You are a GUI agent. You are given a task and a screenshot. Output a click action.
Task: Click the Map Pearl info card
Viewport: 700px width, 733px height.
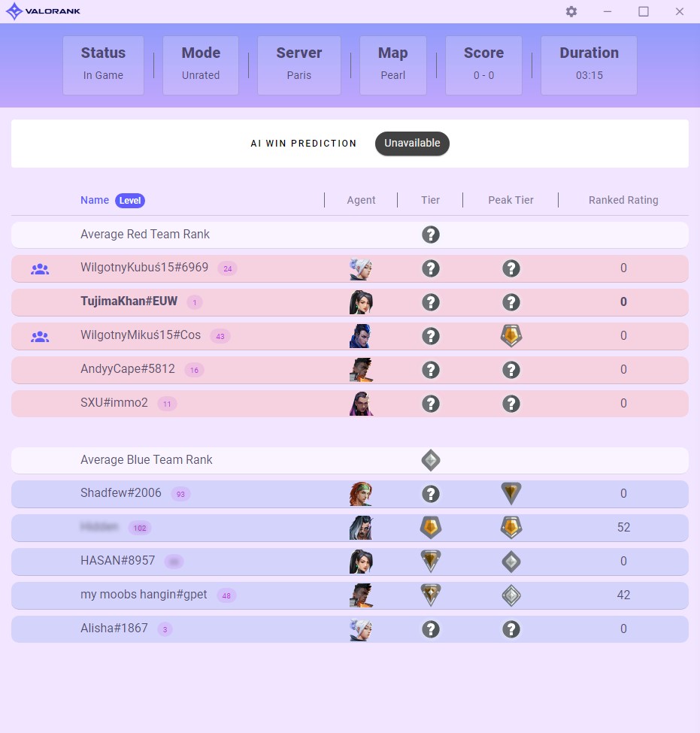392,65
